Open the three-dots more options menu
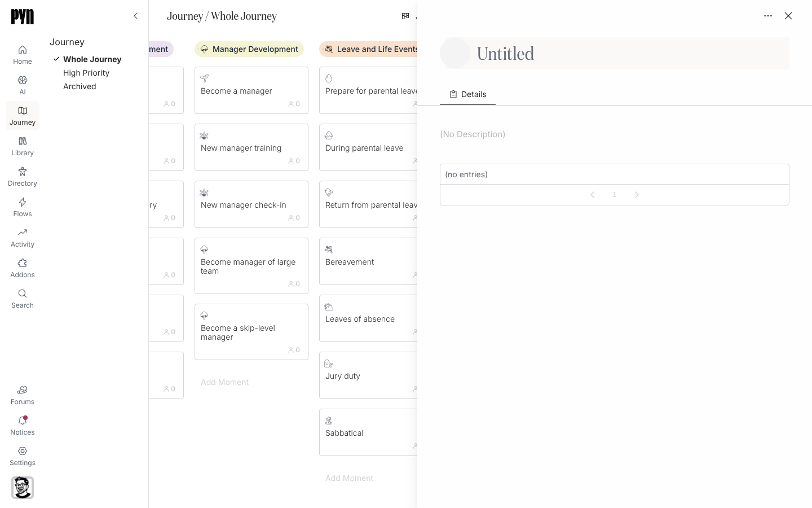The height and width of the screenshot is (508, 812). [x=768, y=16]
